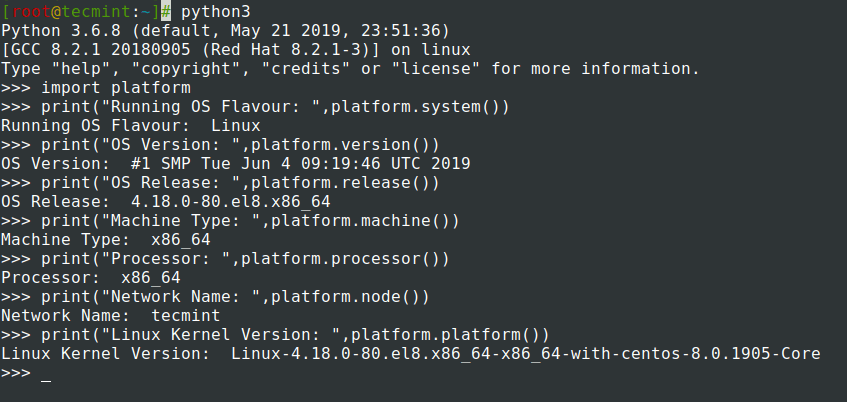Click the "Running OS Flavour: Linux" output
This screenshot has width=847, height=402.
click(130, 126)
